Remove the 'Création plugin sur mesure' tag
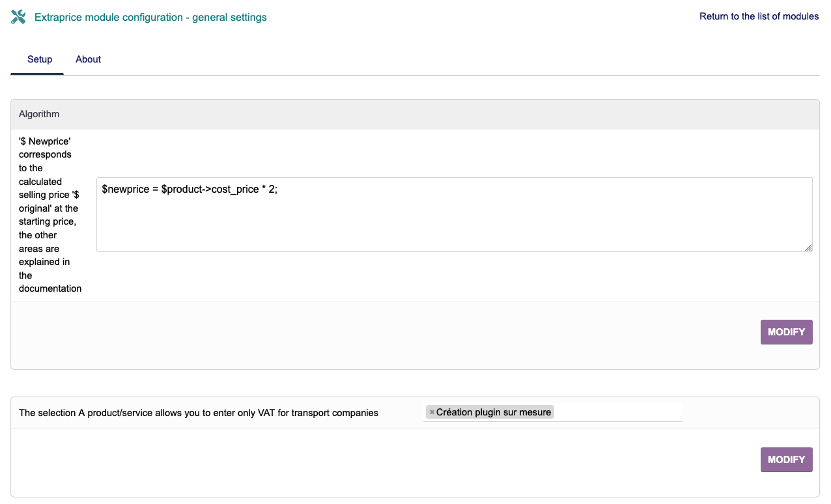The width and height of the screenshot is (831, 504). [x=432, y=412]
